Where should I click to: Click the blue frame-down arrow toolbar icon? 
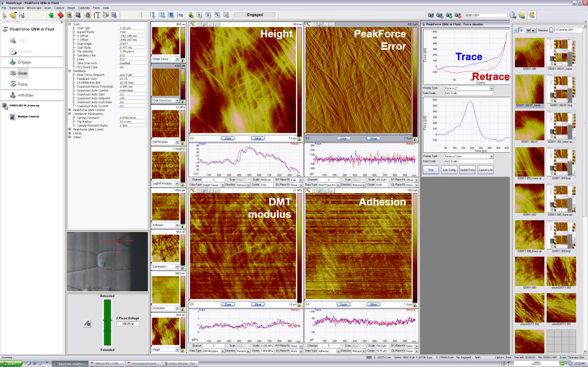208,15
